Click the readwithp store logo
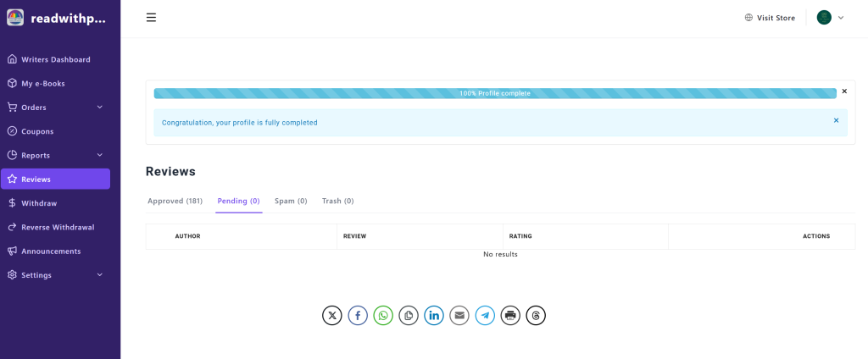 point(15,17)
